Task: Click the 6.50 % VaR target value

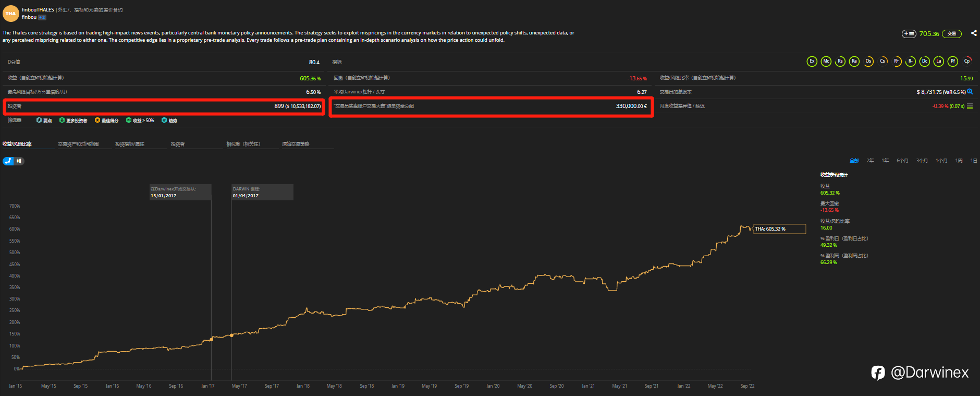Action: point(313,92)
